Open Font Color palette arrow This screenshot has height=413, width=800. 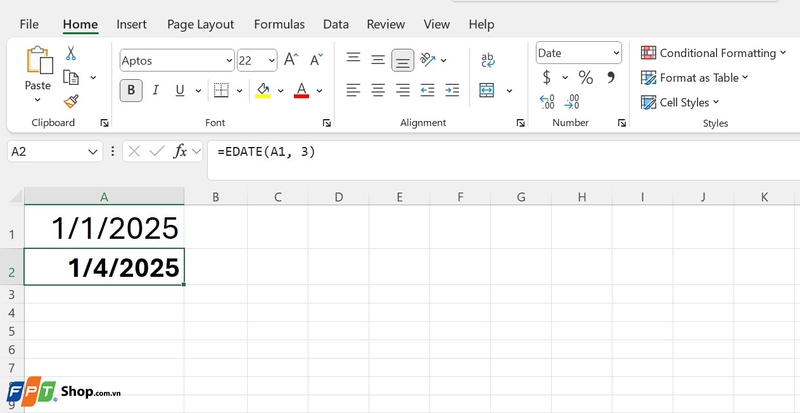319,91
